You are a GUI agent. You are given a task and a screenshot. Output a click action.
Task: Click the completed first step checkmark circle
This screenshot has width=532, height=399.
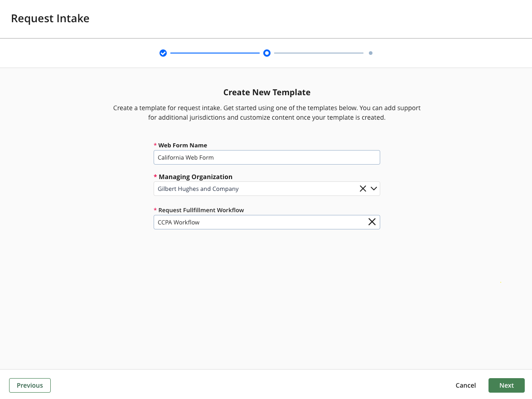[x=163, y=53]
